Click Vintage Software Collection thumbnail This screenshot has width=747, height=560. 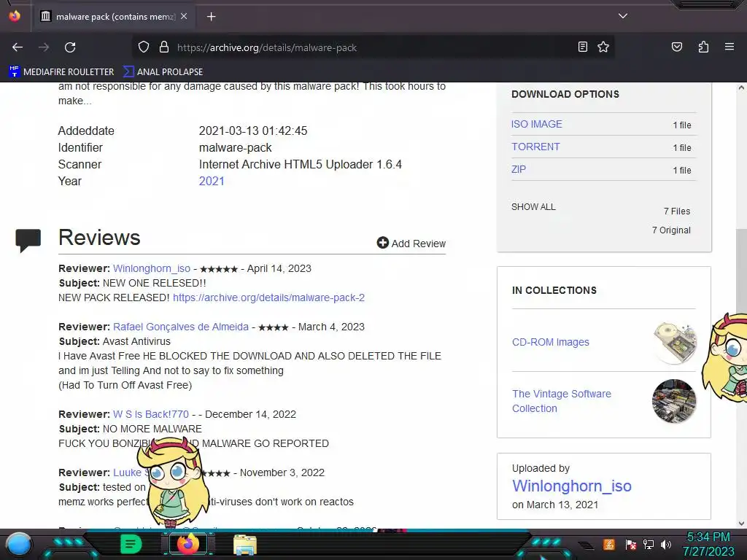click(673, 401)
